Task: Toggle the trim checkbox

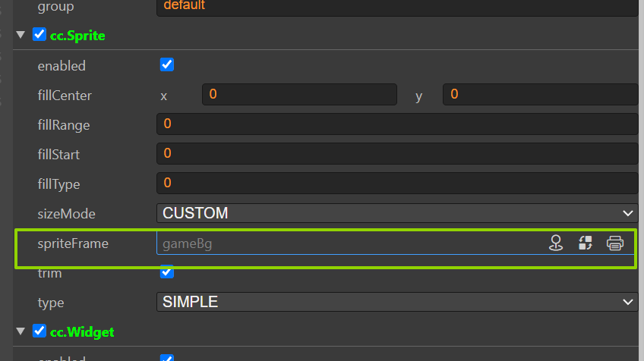Action: pyautogui.click(x=167, y=272)
